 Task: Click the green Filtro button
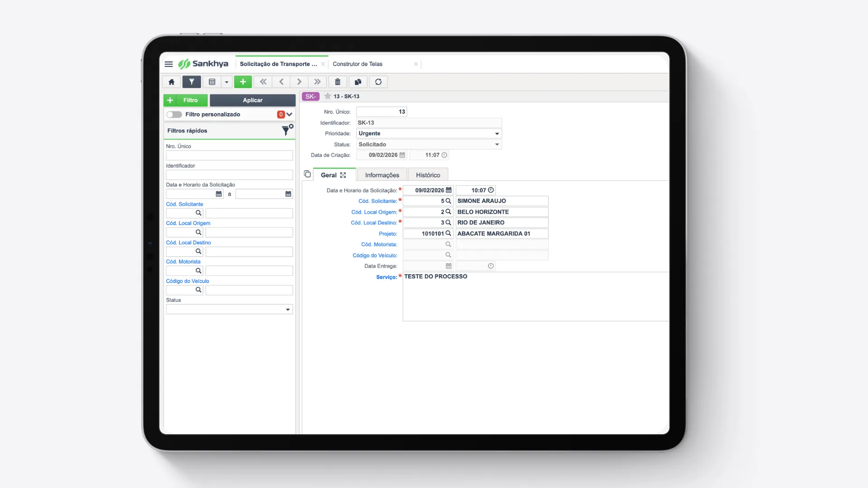[185, 100]
